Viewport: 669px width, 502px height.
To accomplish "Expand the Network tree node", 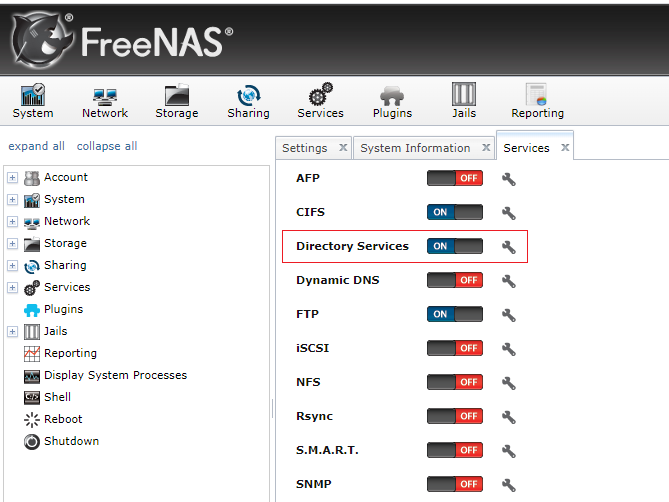I will pyautogui.click(x=12, y=222).
